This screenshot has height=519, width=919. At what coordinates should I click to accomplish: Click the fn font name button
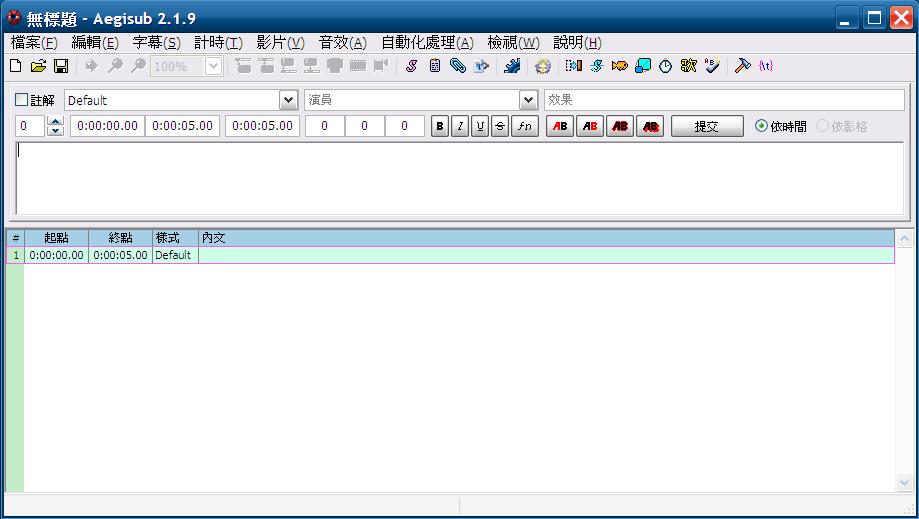click(x=525, y=126)
